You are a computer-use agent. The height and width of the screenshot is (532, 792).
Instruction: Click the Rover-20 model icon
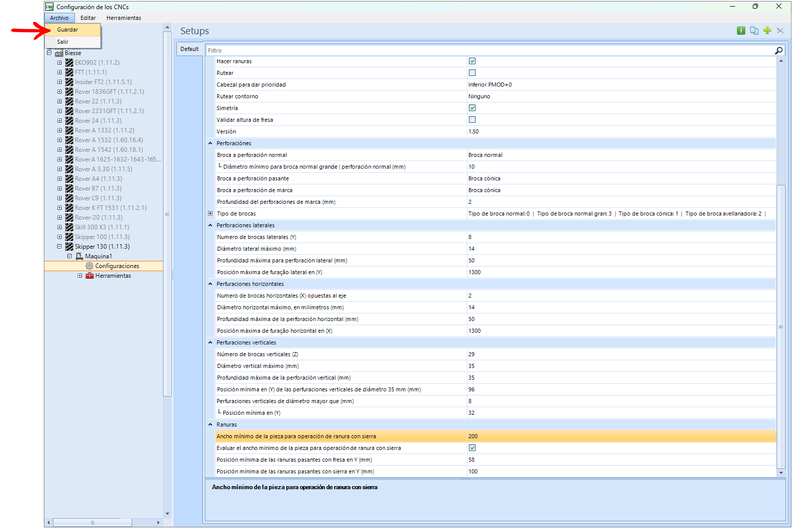click(69, 218)
